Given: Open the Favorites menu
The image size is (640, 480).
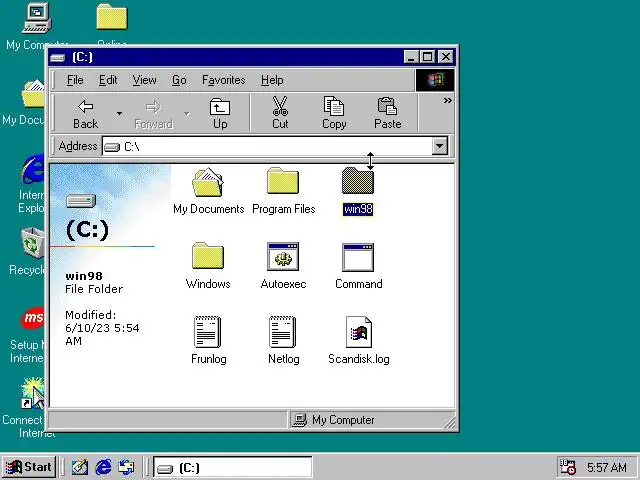Looking at the screenshot, I should (224, 80).
